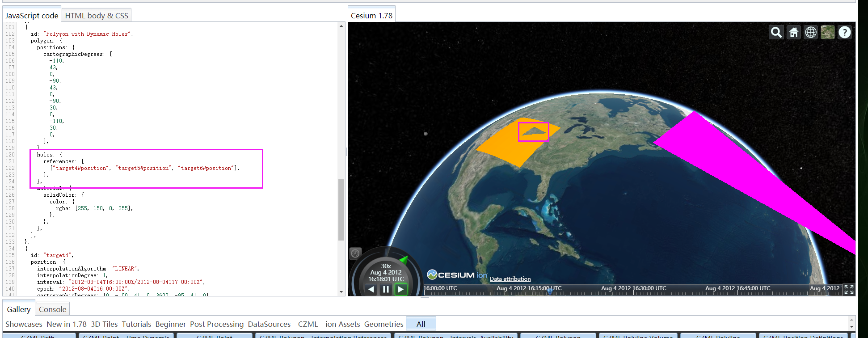Show the CZML gallery category
Screen dimensions: 868x338
[308, 324]
